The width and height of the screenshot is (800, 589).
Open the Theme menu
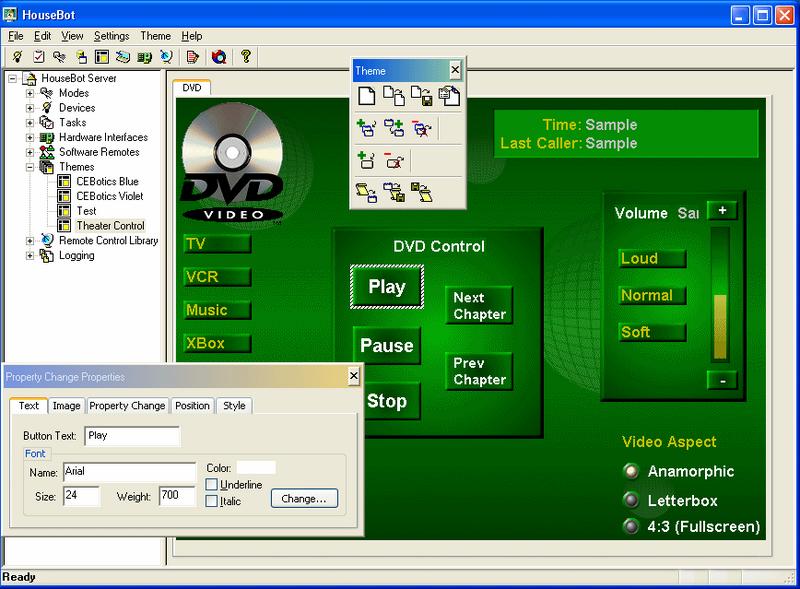point(156,36)
